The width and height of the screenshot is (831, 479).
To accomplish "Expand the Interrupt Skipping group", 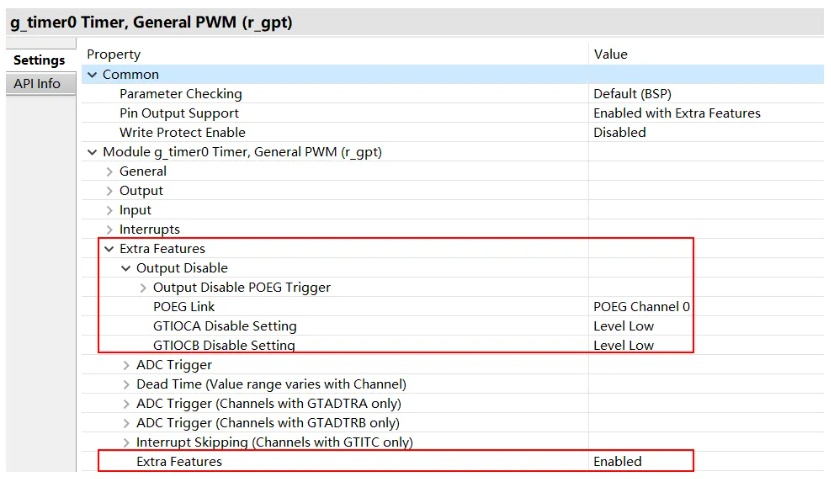I will tap(126, 442).
